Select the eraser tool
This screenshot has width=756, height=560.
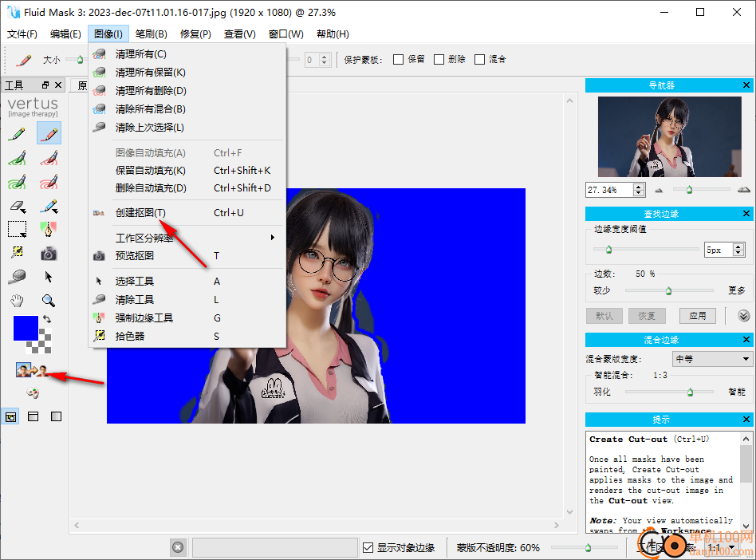(18, 207)
